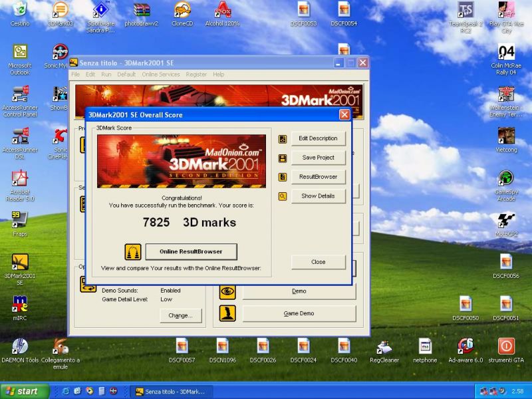Screen dimensions: 532x399
Task: Open the Online ResultBrowser
Action: tap(191, 252)
